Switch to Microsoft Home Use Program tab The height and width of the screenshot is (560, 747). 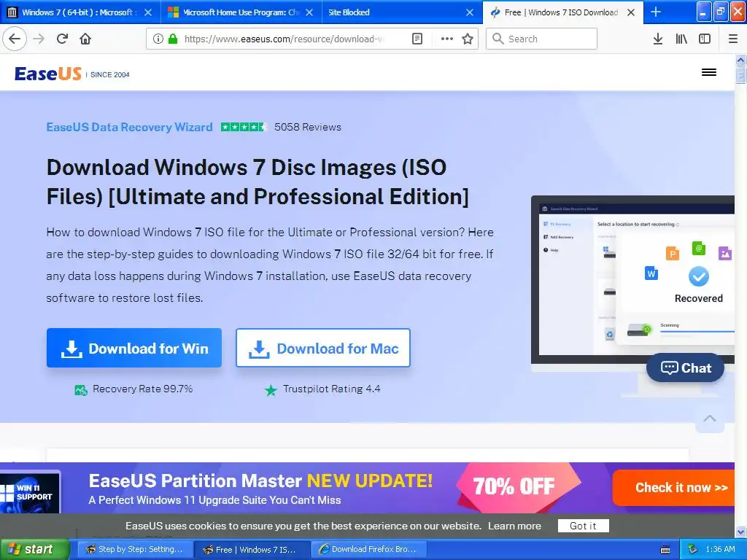pyautogui.click(x=241, y=12)
